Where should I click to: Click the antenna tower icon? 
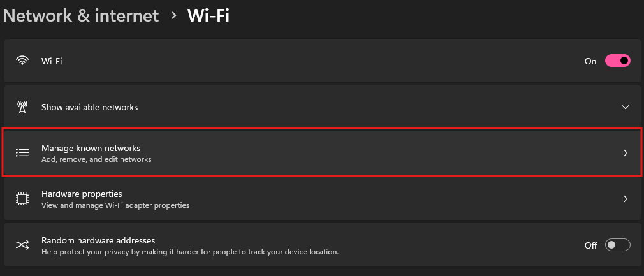22,107
